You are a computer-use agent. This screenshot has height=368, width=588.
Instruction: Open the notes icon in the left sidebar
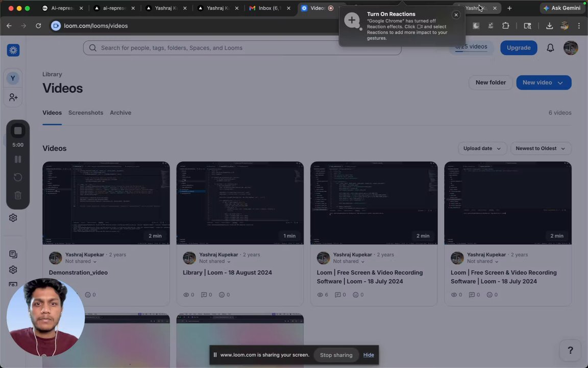coord(13,254)
